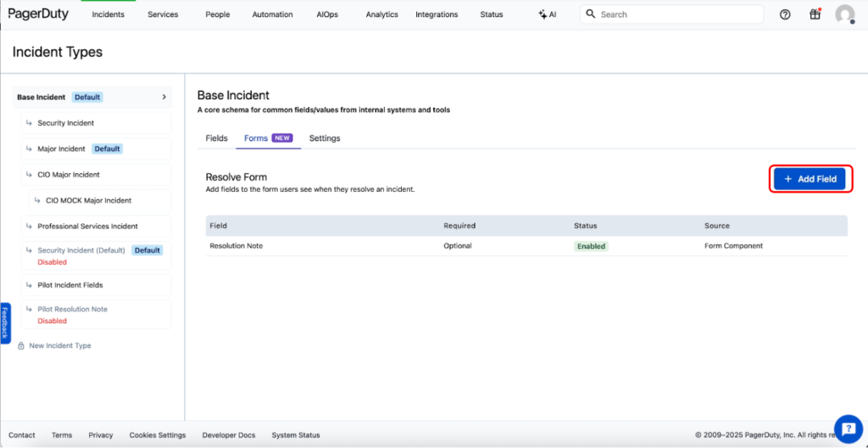Open the Services navigation menu
Viewport: 868px width, 448px height.
point(163,14)
